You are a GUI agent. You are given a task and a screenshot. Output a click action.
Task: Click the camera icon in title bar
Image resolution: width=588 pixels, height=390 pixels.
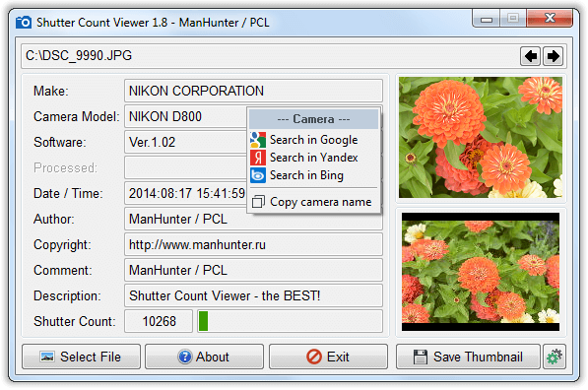(x=24, y=22)
